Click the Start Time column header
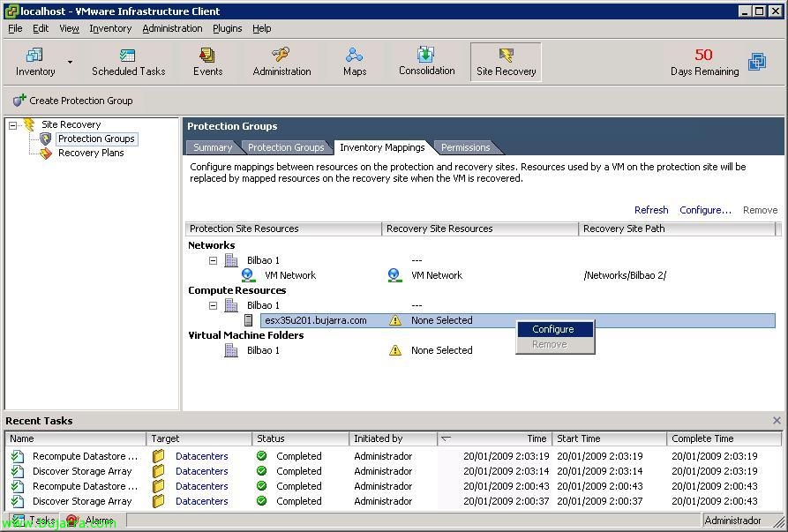 pos(609,438)
